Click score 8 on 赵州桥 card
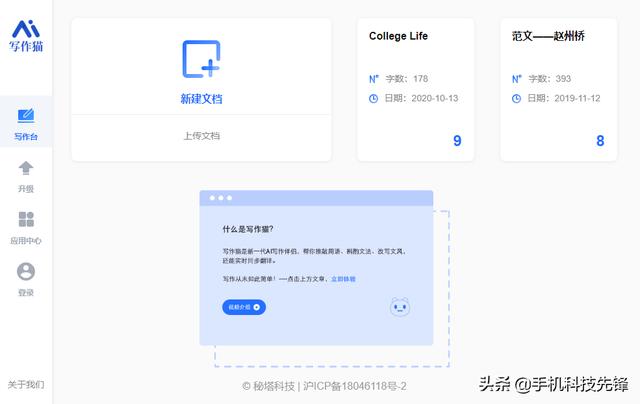The height and width of the screenshot is (404, 640). (x=600, y=141)
